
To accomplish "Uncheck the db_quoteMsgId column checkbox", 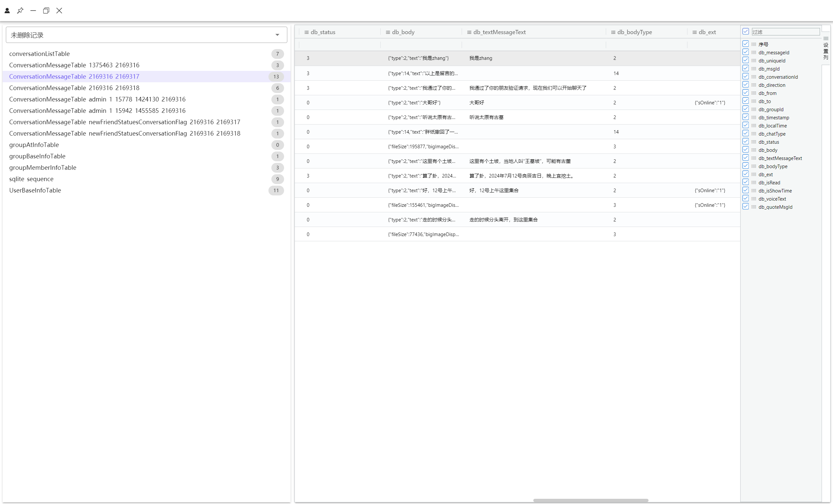I will coord(746,206).
